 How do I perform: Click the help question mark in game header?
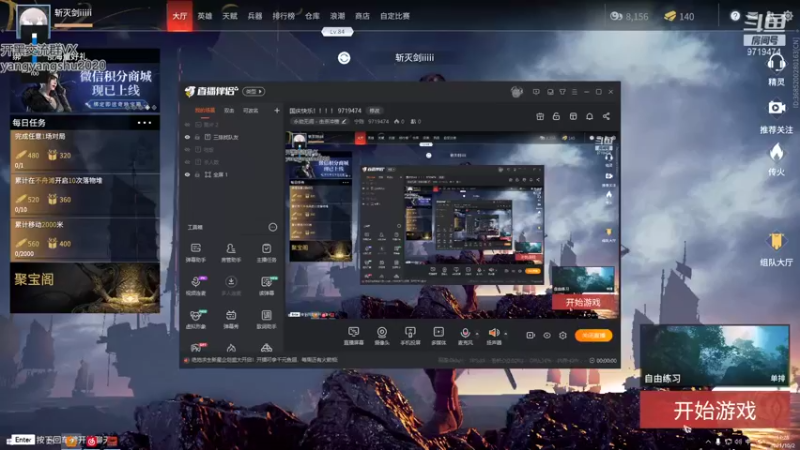[x=735, y=16]
